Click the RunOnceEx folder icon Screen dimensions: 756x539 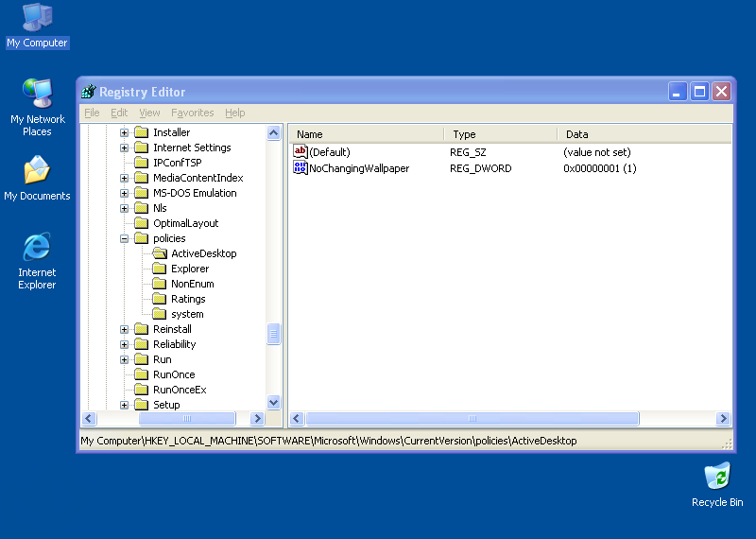point(141,390)
